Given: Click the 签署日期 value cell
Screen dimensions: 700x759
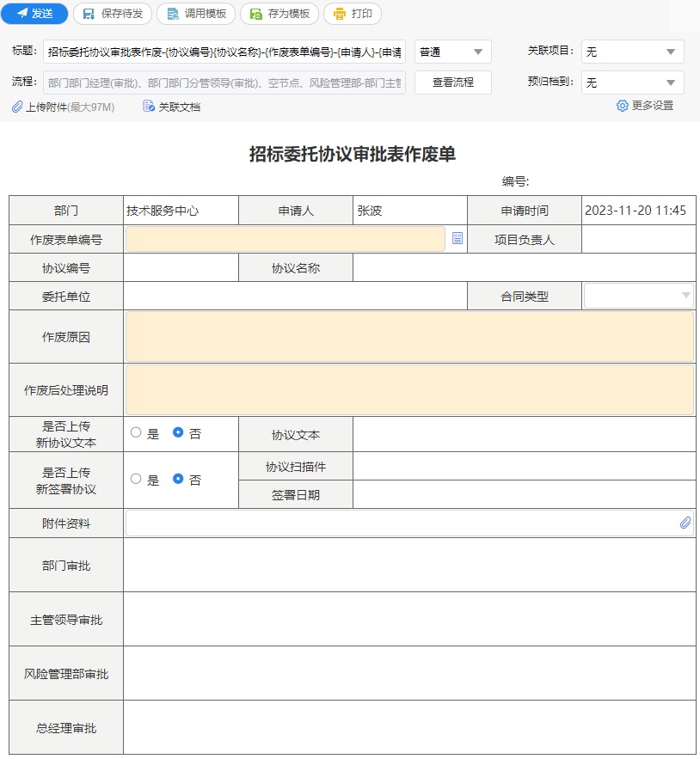Looking at the screenshot, I should coord(525,495).
